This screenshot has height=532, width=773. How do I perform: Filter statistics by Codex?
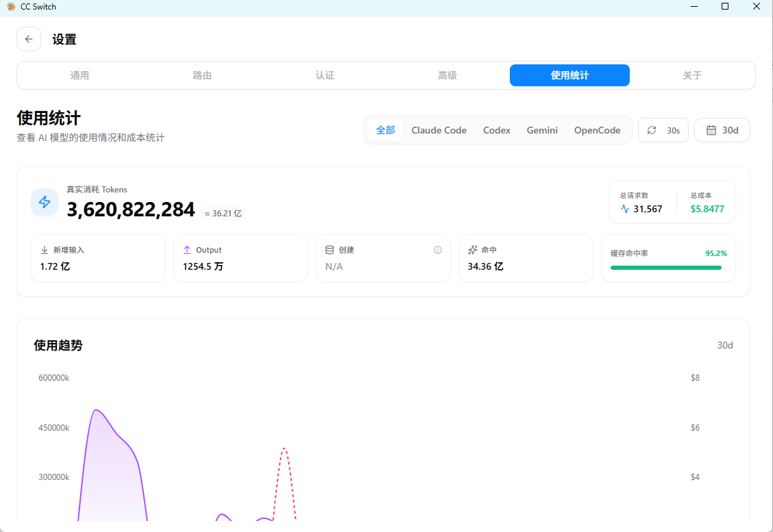[496, 130]
